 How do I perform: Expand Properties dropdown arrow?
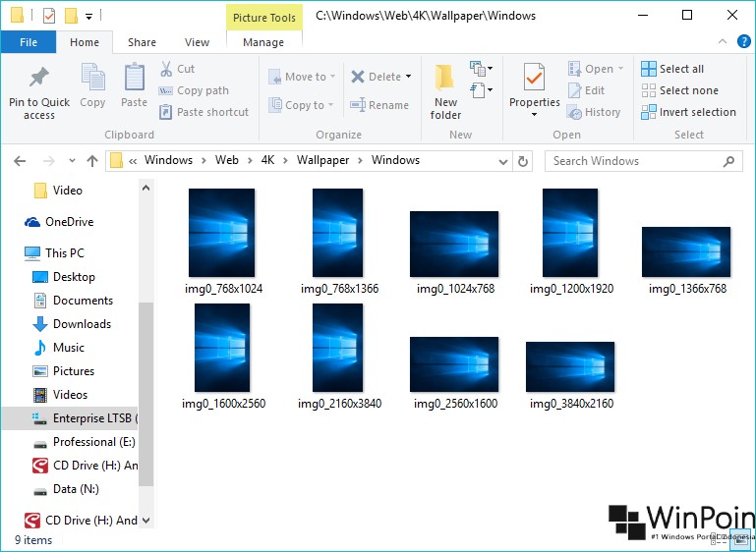coord(534,115)
